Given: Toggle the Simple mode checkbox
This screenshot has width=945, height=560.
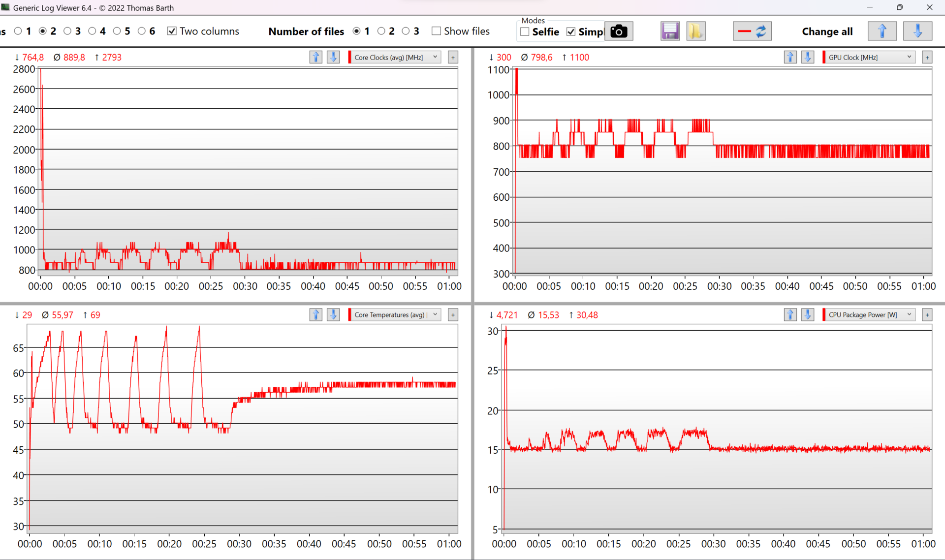Looking at the screenshot, I should pos(571,31).
